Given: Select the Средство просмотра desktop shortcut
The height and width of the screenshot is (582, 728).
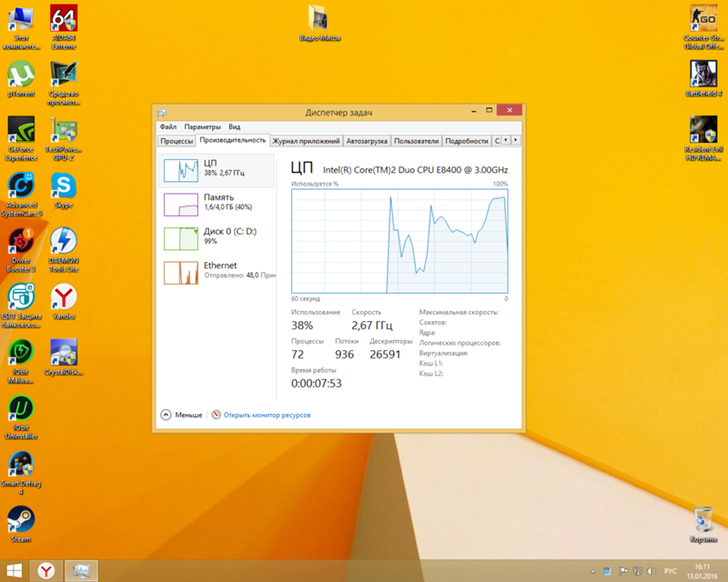Looking at the screenshot, I should pyautogui.click(x=64, y=83).
